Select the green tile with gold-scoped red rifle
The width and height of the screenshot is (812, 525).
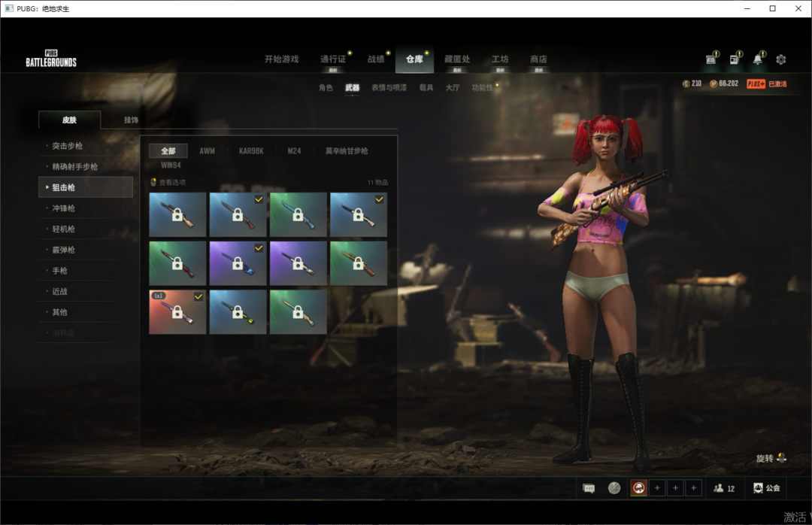(359, 263)
